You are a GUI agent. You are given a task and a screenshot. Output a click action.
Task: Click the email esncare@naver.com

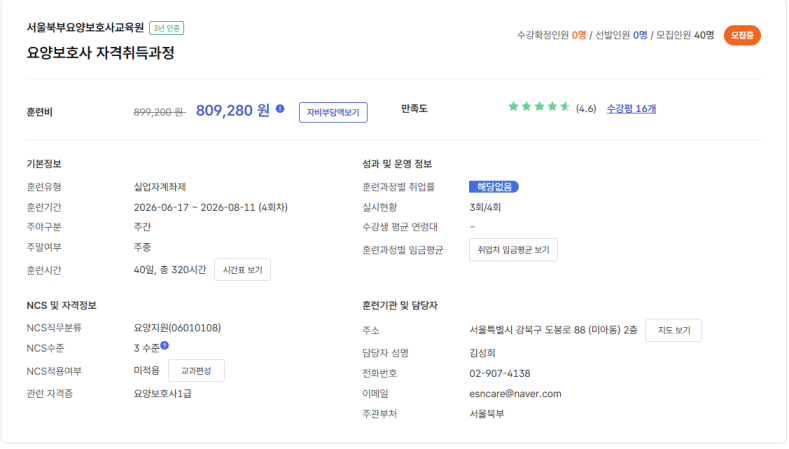pyautogui.click(x=515, y=393)
